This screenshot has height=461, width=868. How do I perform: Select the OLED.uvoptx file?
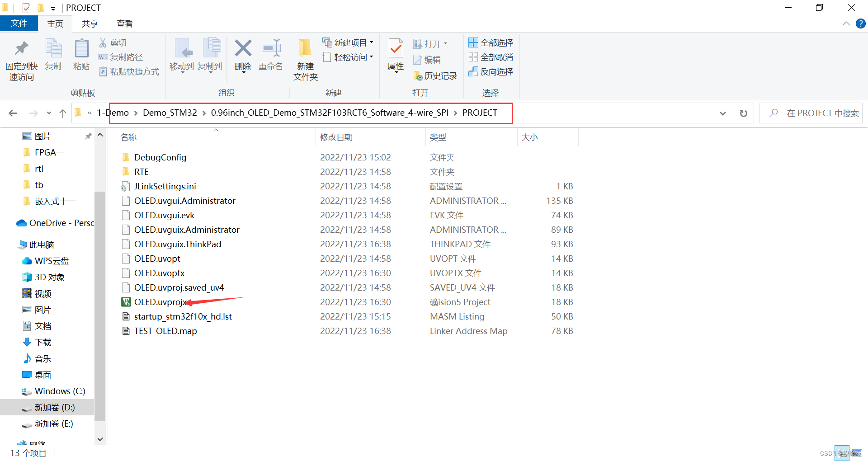[x=153, y=273]
